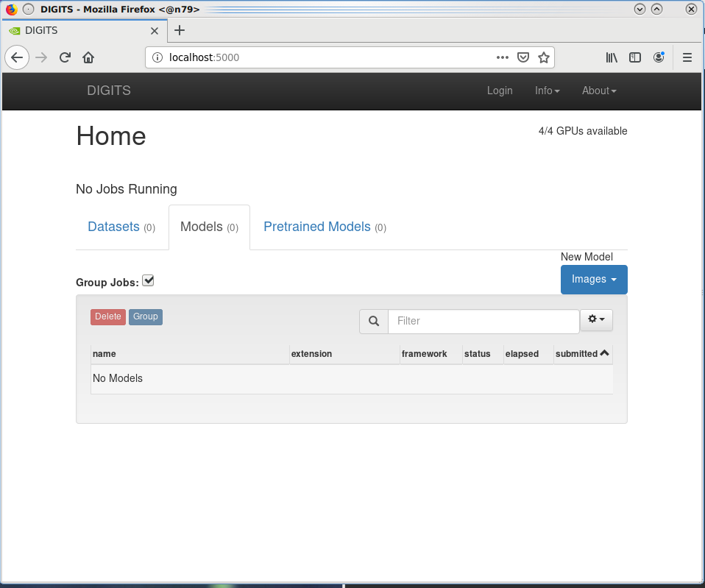This screenshot has width=705, height=588.
Task: Click the '4/4 GPUs available' text
Action: pyautogui.click(x=583, y=131)
